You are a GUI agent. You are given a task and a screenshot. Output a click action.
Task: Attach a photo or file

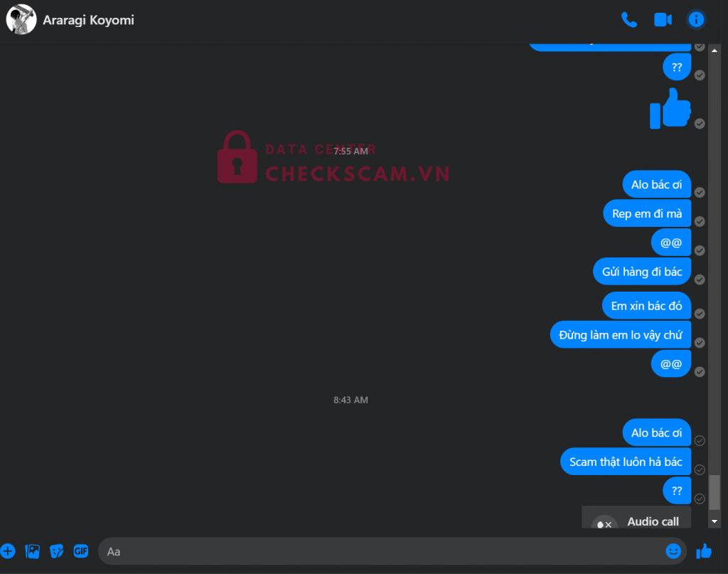(x=32, y=551)
